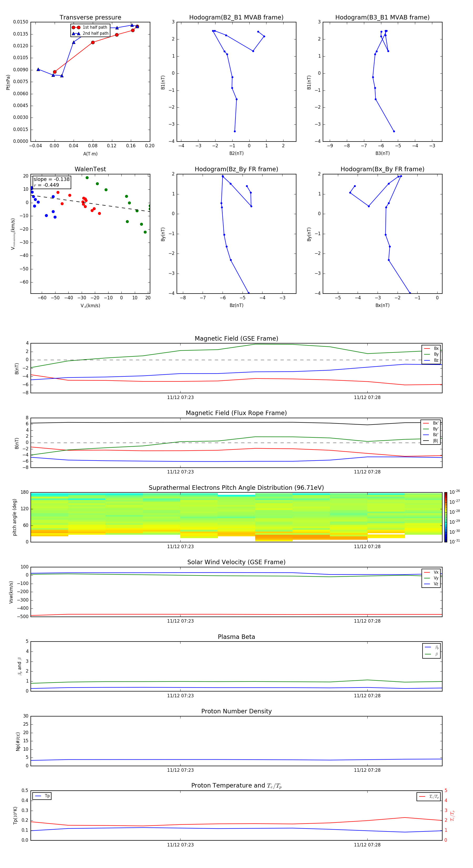Click the 'Magnetic Field (GSE Frame)' title
Viewport: 473px width, 868px height.
pos(236,339)
